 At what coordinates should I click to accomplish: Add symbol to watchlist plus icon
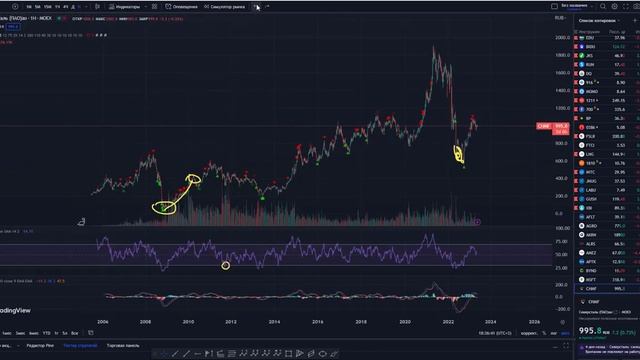tap(635, 20)
